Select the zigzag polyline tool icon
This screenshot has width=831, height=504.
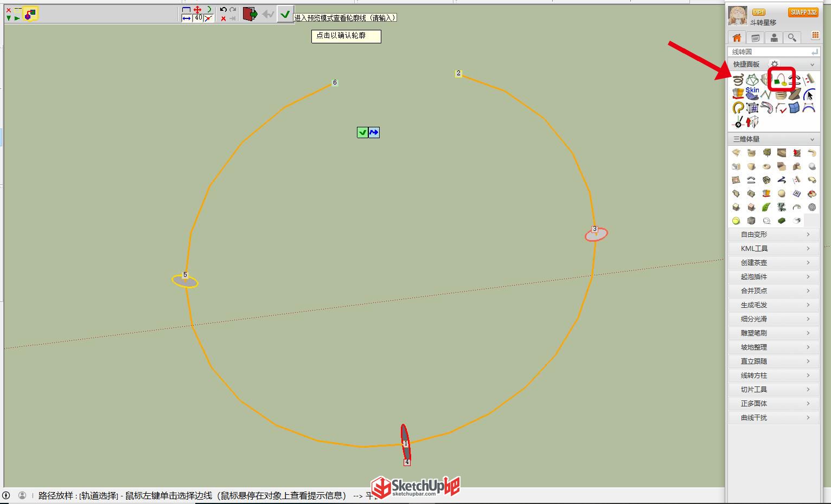(765, 94)
